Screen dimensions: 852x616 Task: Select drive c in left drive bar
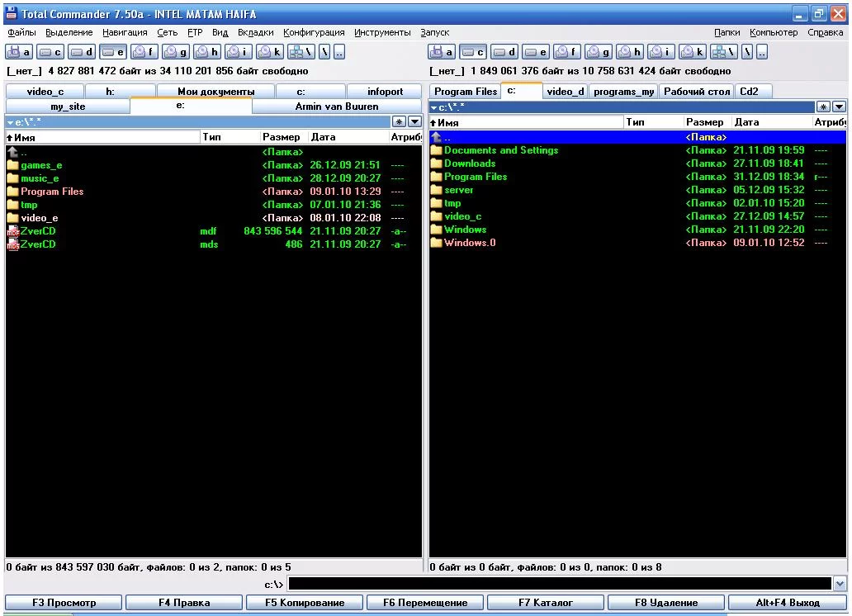click(x=50, y=52)
